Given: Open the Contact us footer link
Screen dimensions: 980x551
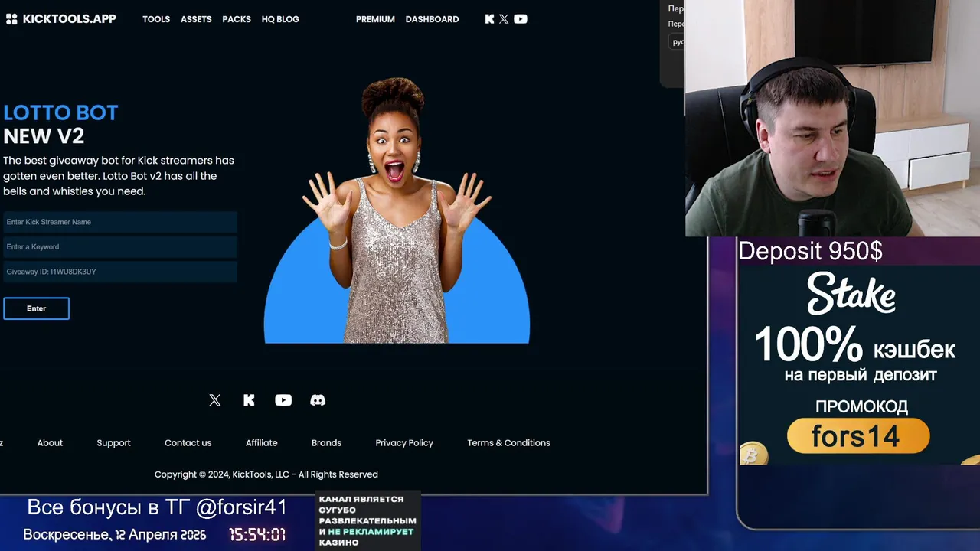Looking at the screenshot, I should (x=188, y=443).
